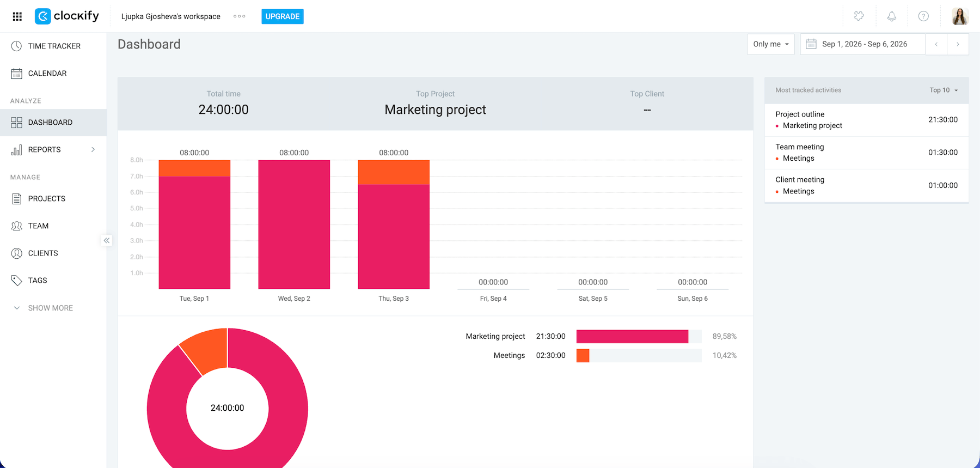Click the Thu, Sep 3 pink segment

(x=394, y=236)
